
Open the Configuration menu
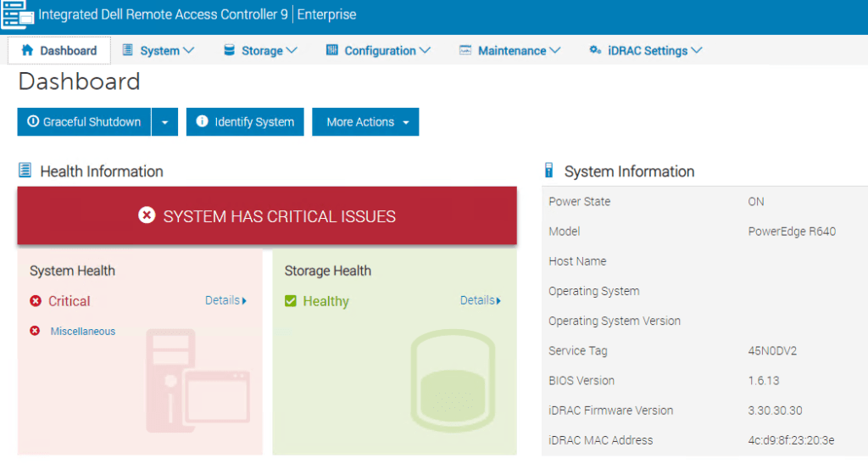379,50
